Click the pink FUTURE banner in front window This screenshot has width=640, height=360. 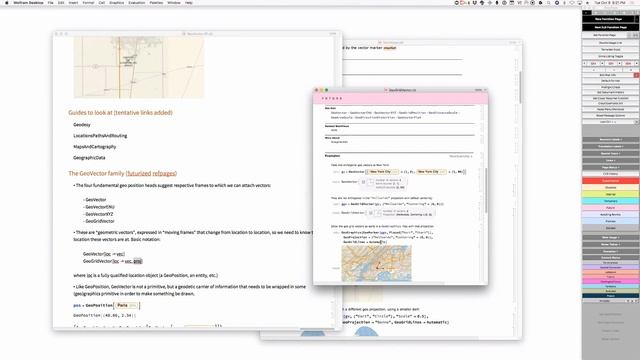[x=400, y=98]
